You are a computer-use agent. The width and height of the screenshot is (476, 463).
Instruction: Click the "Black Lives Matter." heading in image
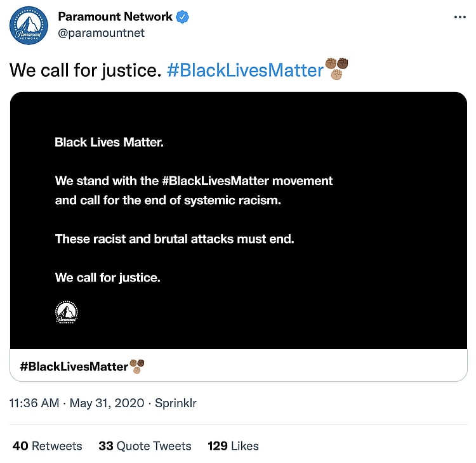109,142
